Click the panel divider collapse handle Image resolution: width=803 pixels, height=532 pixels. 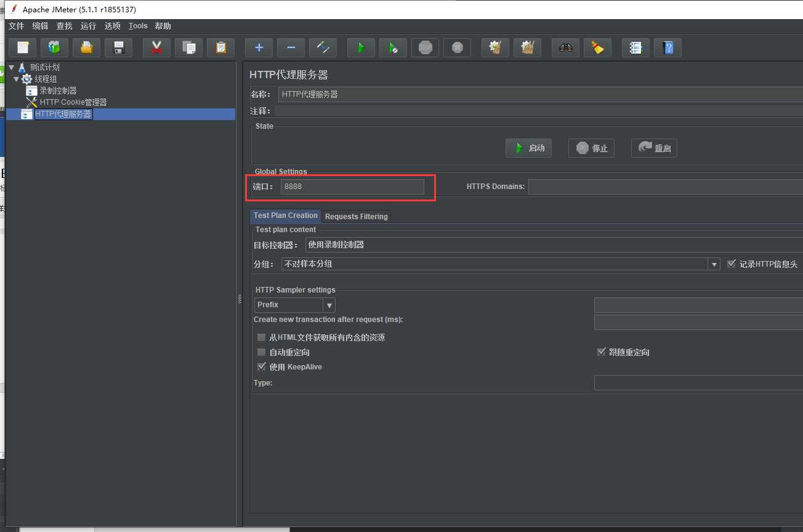[x=239, y=299]
